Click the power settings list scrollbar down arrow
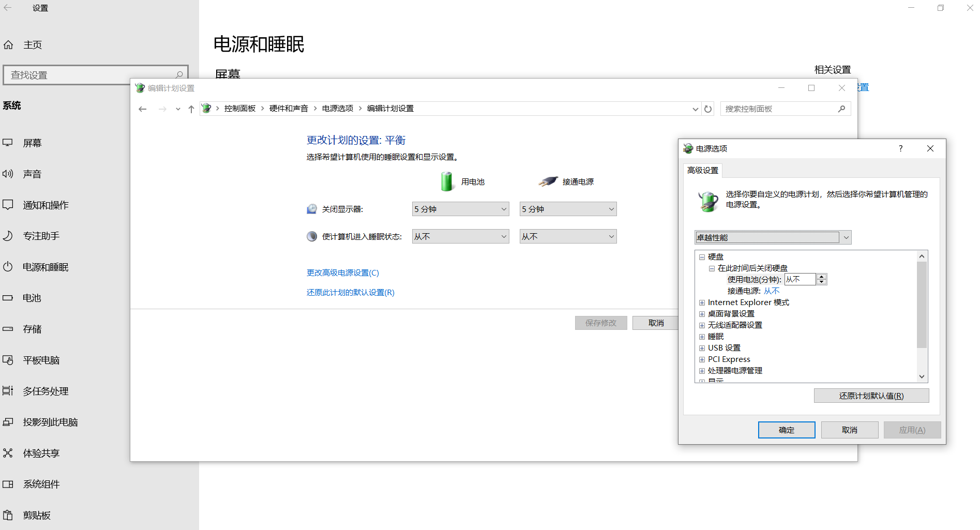Viewport: 980px width, 530px height. [x=922, y=376]
